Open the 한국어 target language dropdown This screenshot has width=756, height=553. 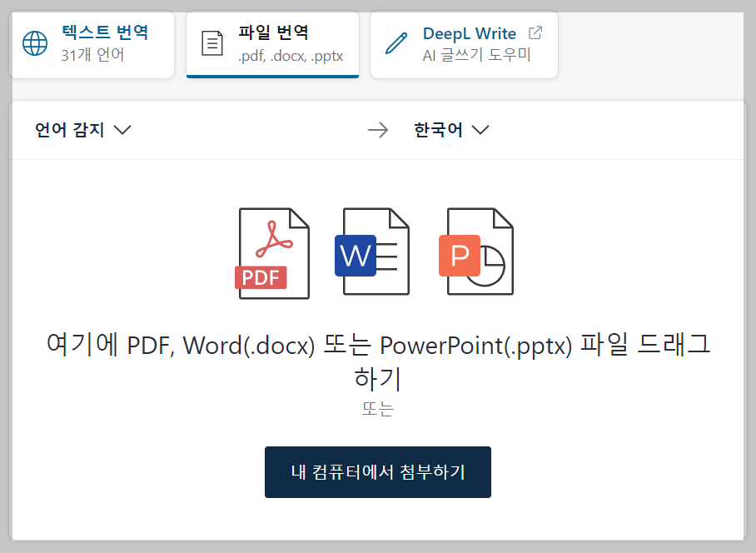click(451, 130)
